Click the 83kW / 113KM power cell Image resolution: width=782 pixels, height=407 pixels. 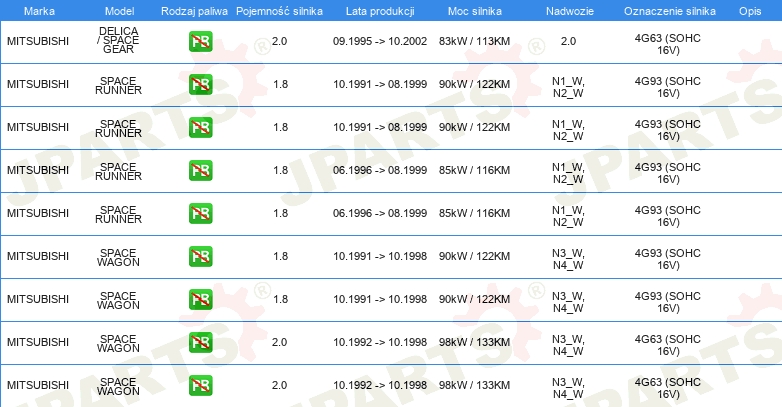tap(474, 41)
